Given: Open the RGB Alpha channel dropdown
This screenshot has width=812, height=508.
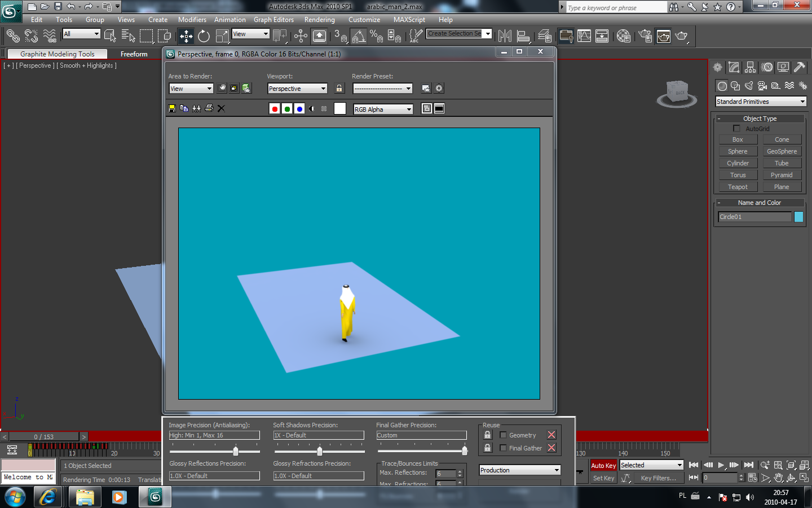Looking at the screenshot, I should [383, 110].
